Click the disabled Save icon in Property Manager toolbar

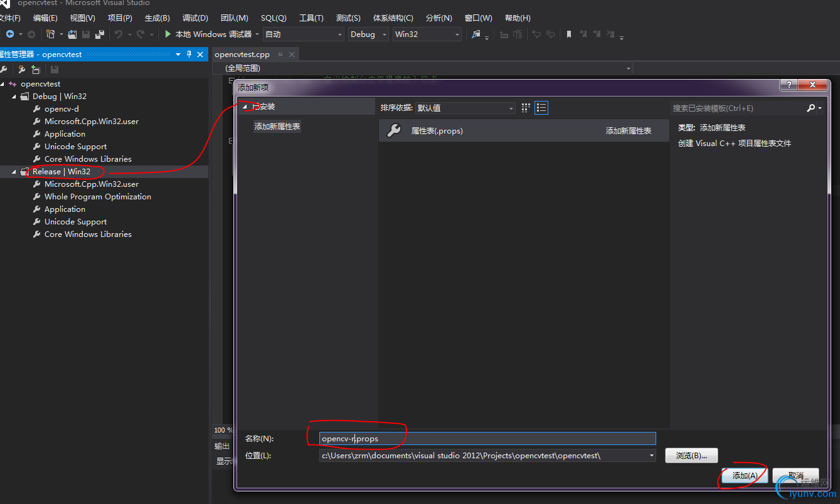coord(55,70)
